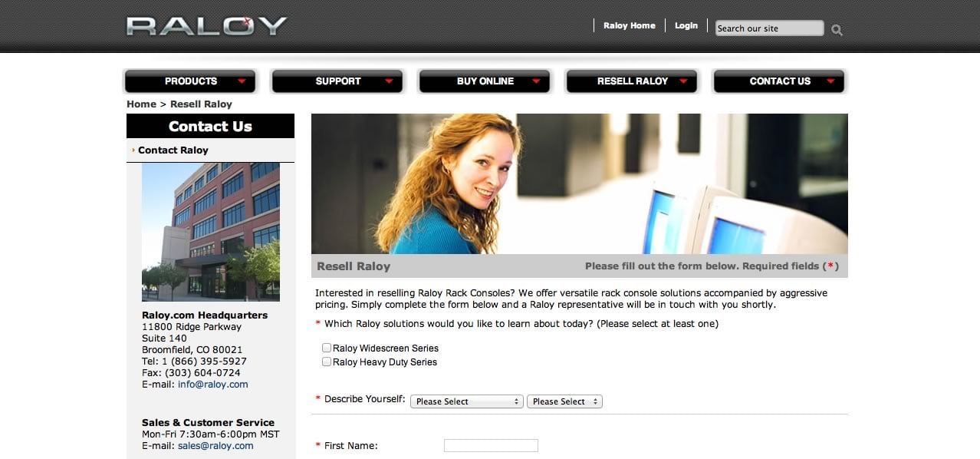Click the search magnifier icon
Image resolution: width=980 pixels, height=459 pixels.
[837, 30]
